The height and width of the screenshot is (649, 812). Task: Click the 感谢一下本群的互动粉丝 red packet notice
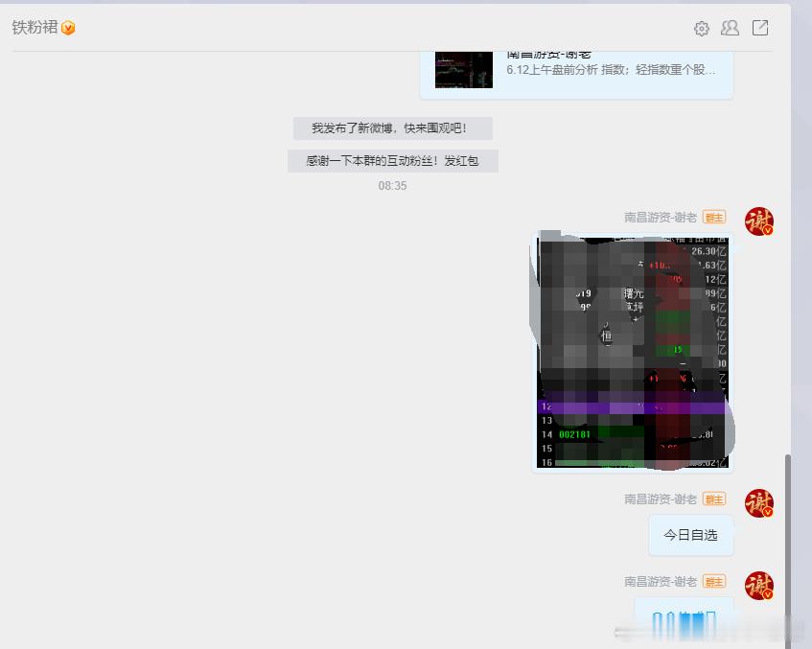(x=392, y=161)
